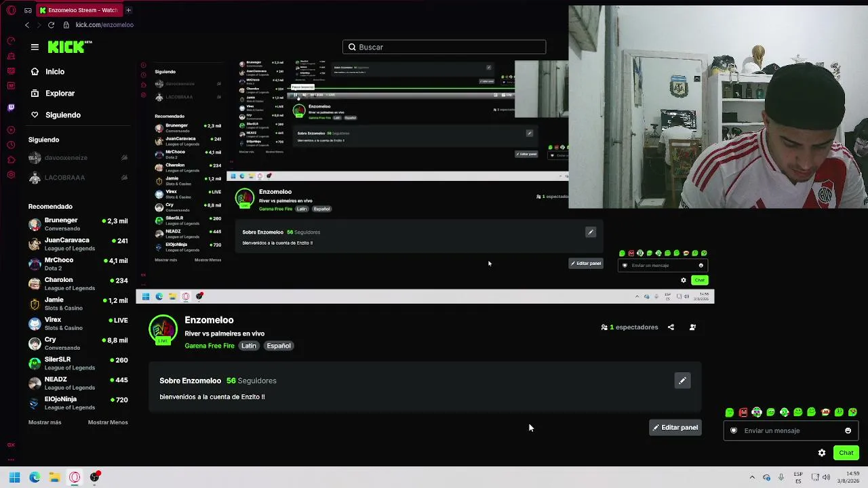The width and height of the screenshot is (868, 488).
Task: Open Virex's LIVE channel
Action: click(78, 323)
